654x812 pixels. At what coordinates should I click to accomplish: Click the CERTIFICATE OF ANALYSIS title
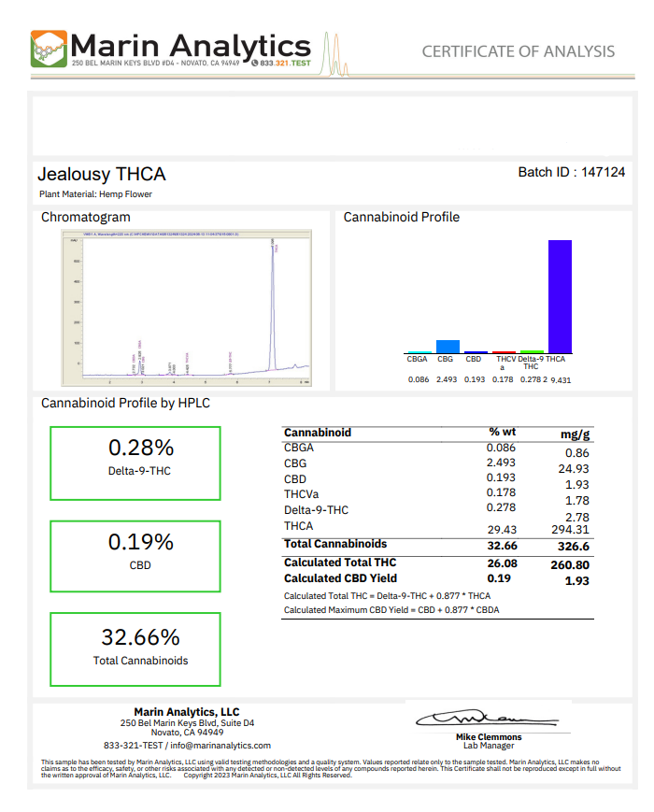point(519,51)
